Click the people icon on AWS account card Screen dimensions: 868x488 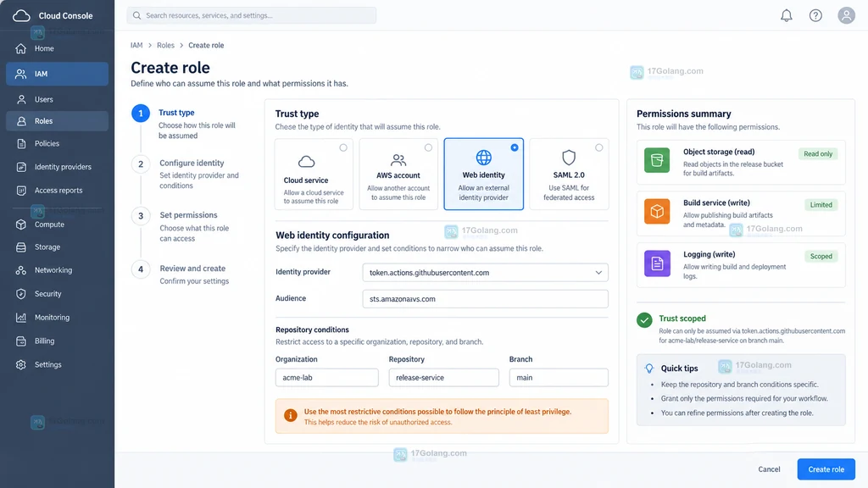pos(398,160)
